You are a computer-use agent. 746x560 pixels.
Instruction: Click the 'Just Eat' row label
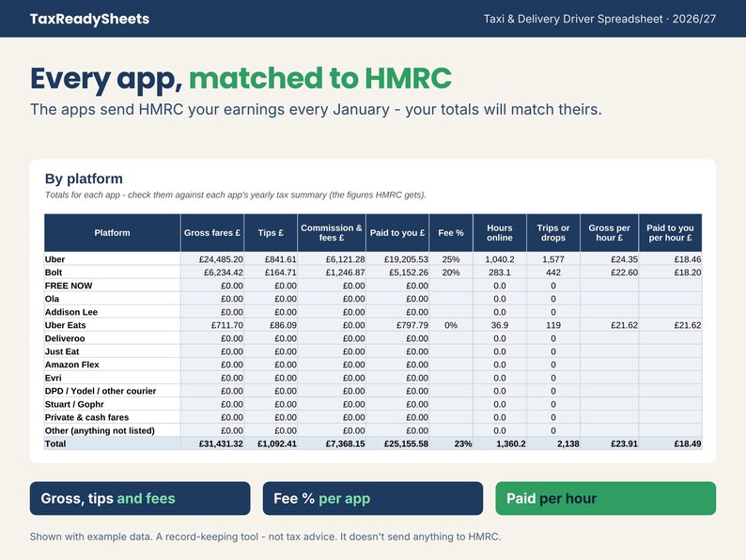tap(62, 351)
